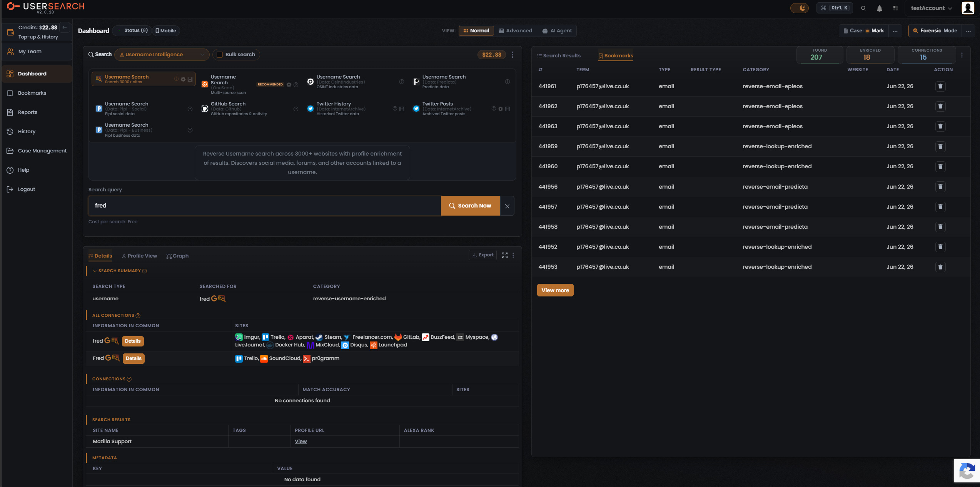This screenshot has height=487, width=980.
Task: Open View link for Mozilla Support
Action: [x=301, y=442]
